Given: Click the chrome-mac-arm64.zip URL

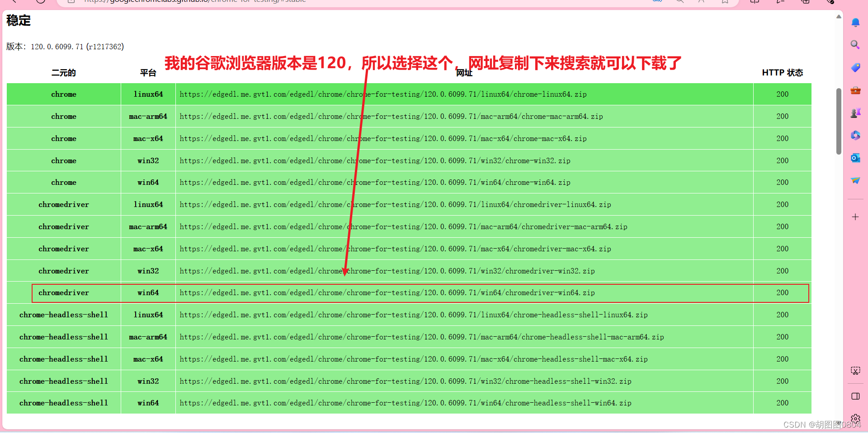Looking at the screenshot, I should pyautogui.click(x=391, y=117).
